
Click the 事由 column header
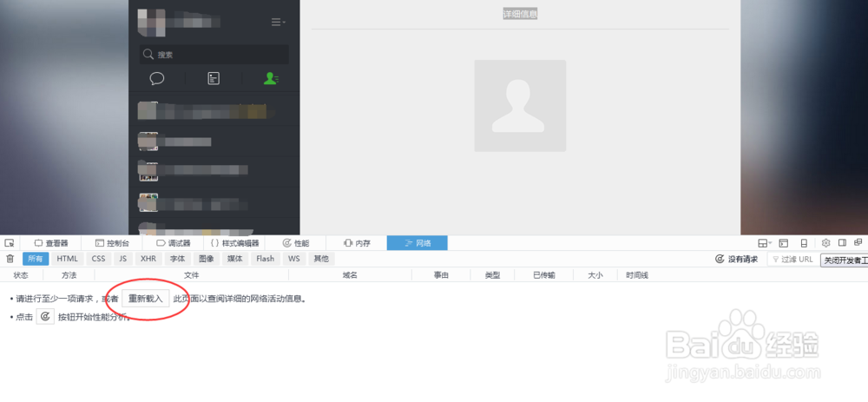[x=441, y=275]
